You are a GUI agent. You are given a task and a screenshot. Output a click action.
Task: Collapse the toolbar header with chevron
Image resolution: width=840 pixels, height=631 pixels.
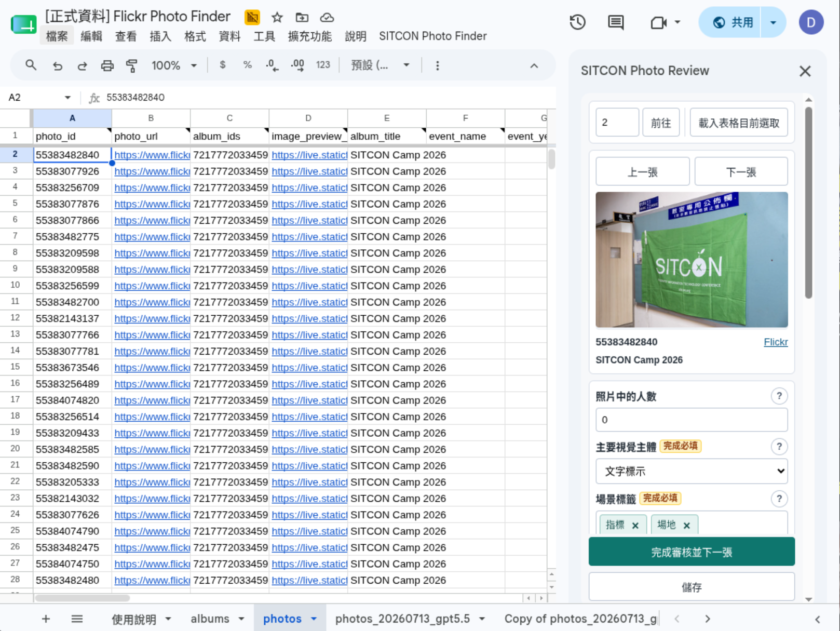(x=534, y=66)
